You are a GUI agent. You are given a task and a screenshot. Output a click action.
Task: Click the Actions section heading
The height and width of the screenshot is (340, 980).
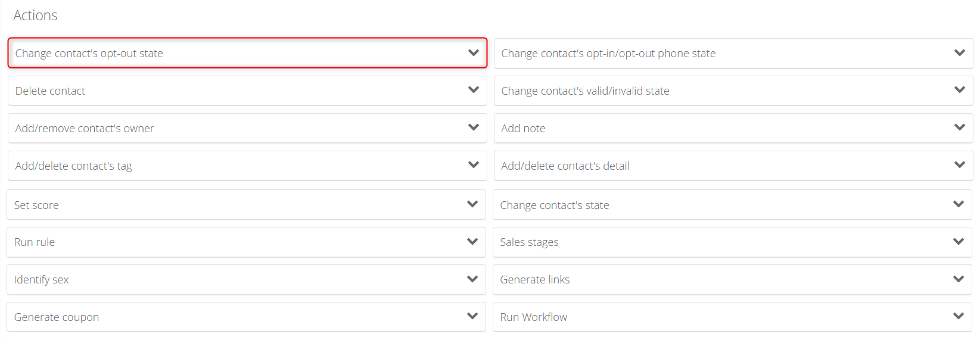point(35,15)
